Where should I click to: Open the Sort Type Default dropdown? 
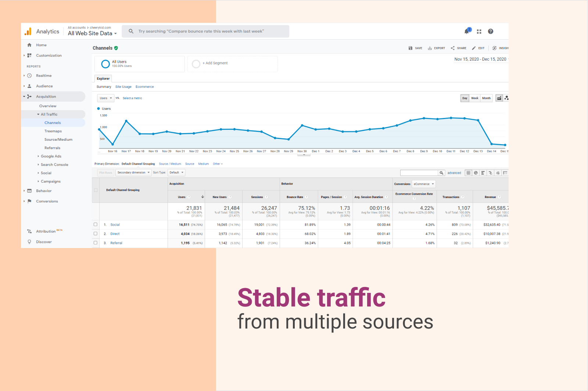pyautogui.click(x=176, y=172)
